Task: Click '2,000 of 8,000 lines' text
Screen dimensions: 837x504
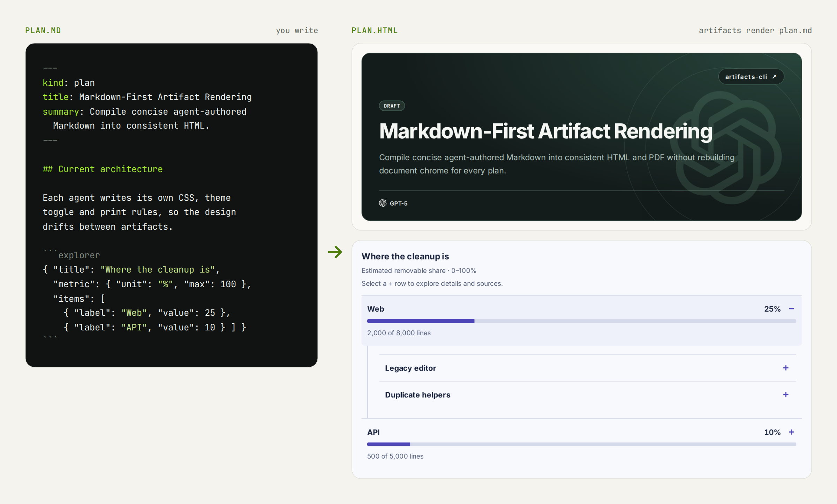Action: [399, 333]
